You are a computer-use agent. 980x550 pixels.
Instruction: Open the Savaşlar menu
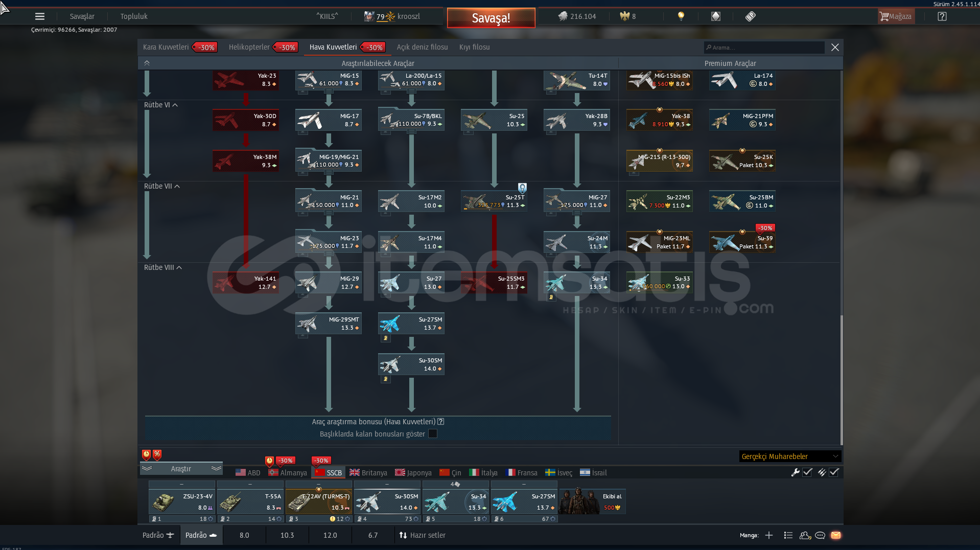pos(82,16)
